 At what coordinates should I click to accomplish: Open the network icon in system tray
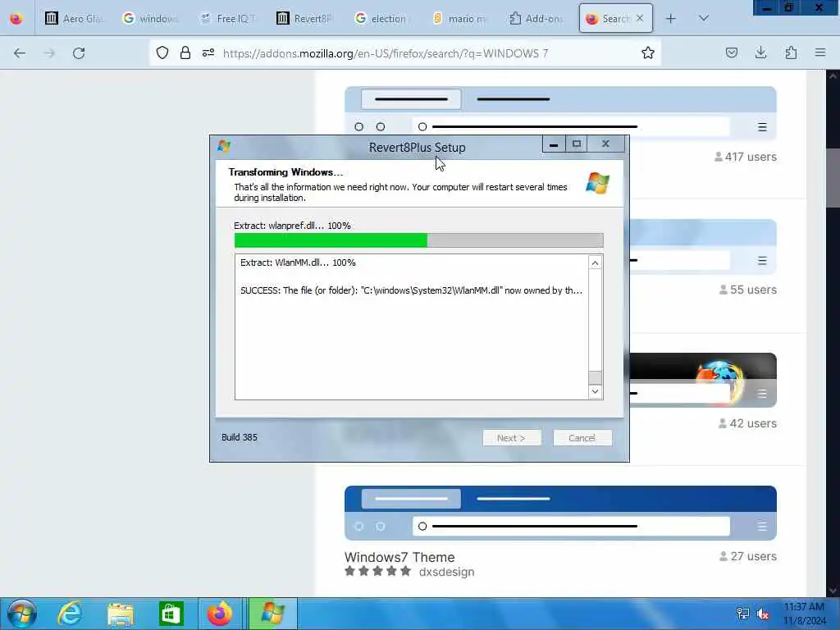pyautogui.click(x=742, y=614)
